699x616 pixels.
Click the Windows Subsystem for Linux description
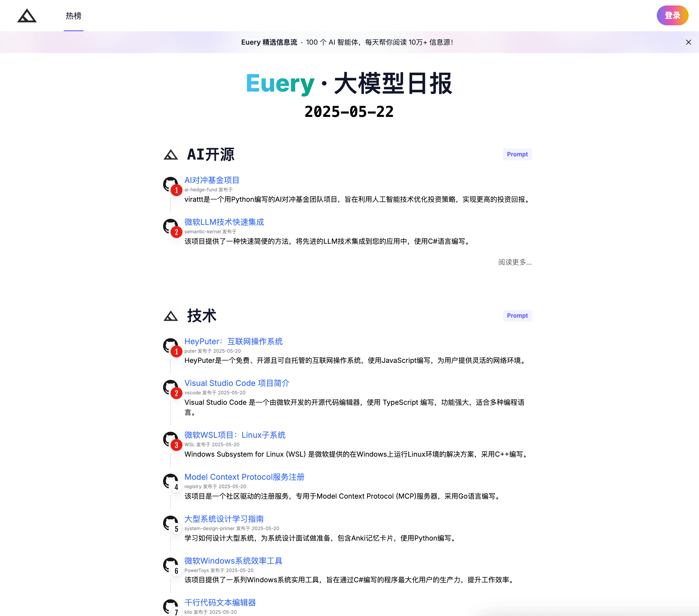click(357, 454)
